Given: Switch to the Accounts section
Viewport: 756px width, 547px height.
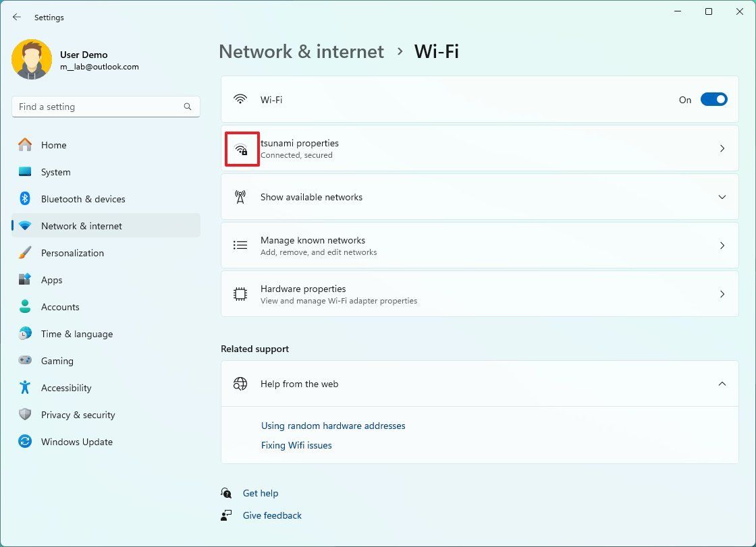Looking at the screenshot, I should [61, 307].
